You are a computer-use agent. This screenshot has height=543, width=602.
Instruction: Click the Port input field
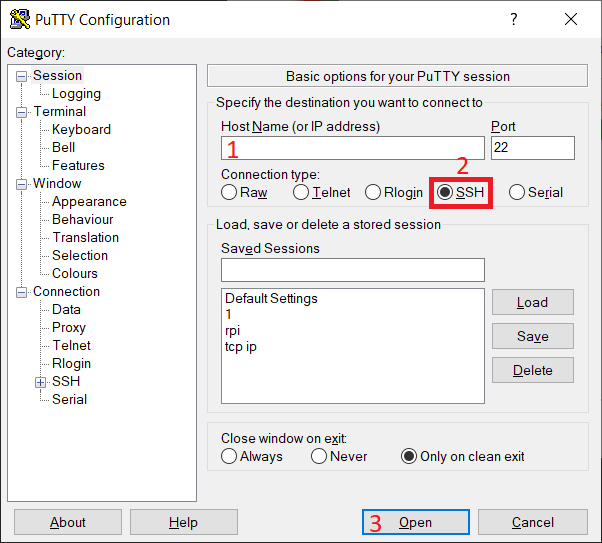coord(533,148)
